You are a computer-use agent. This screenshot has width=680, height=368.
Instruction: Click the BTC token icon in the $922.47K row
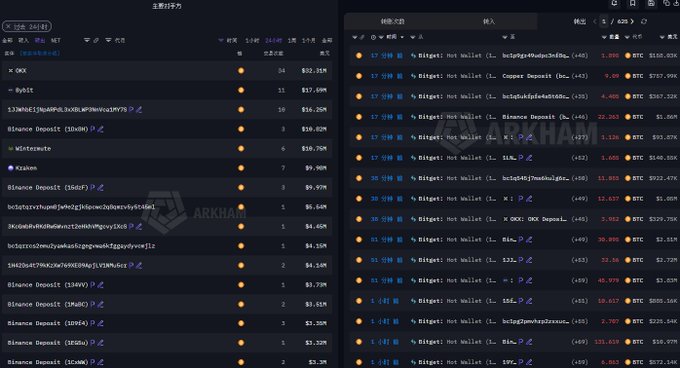point(628,178)
